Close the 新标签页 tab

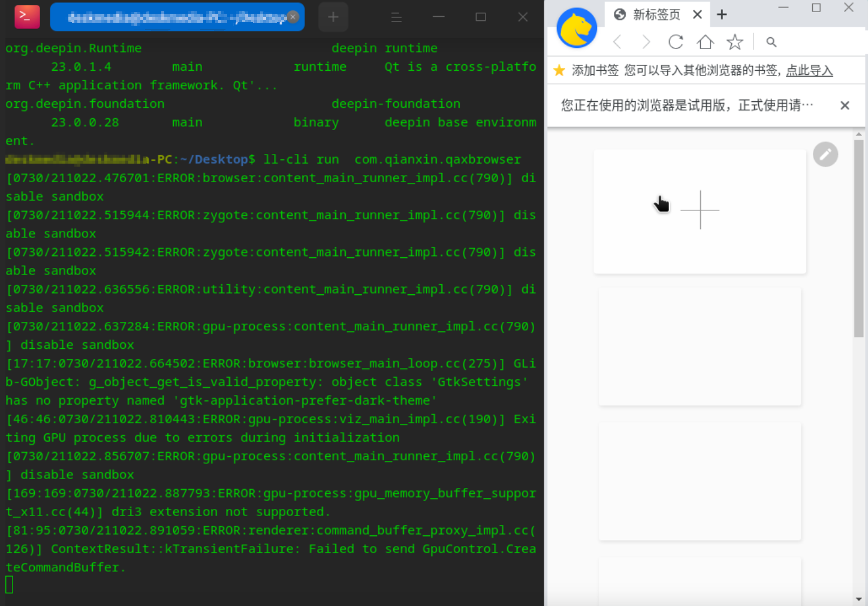697,14
